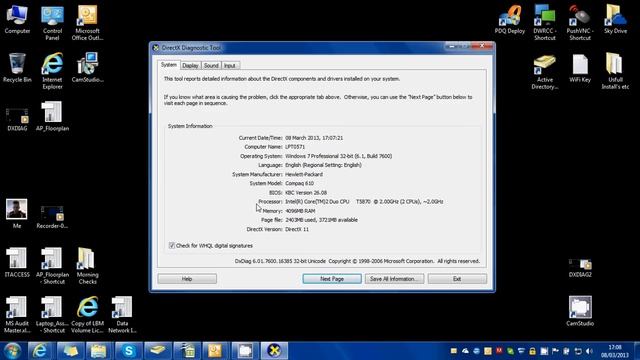Open the Computer desktop icon

click(17, 19)
